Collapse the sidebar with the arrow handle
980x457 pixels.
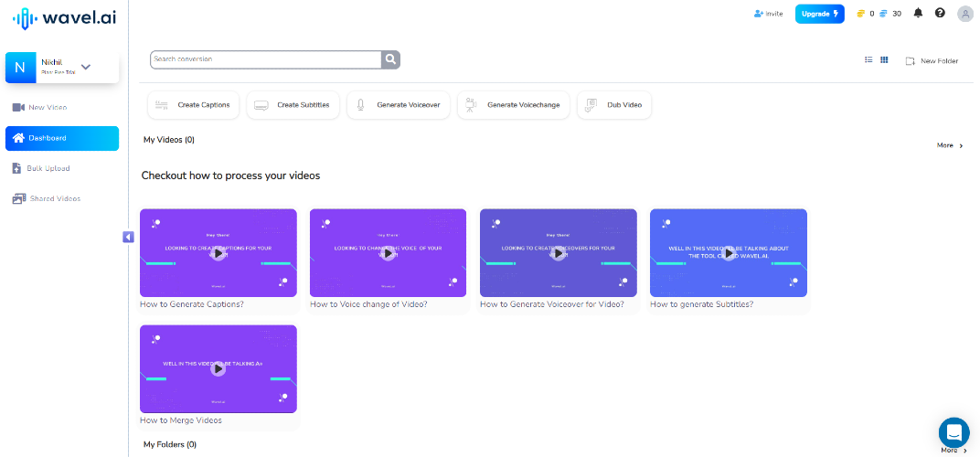[x=128, y=237]
